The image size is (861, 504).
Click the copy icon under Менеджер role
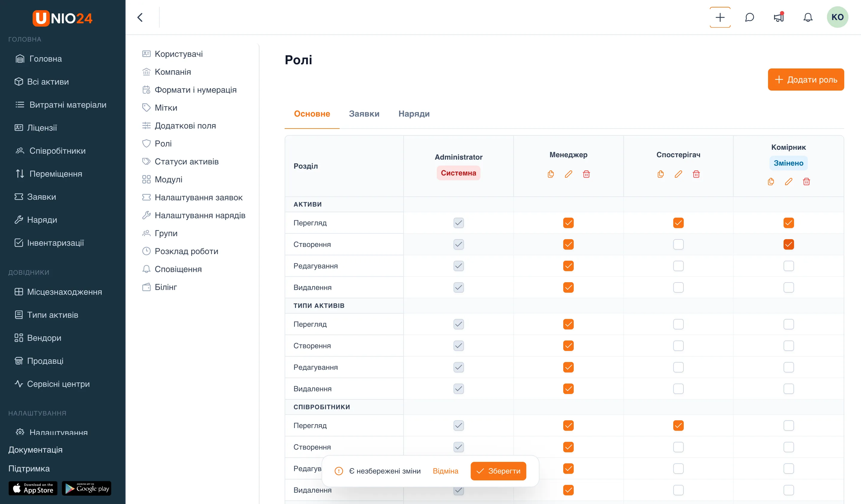click(x=550, y=174)
